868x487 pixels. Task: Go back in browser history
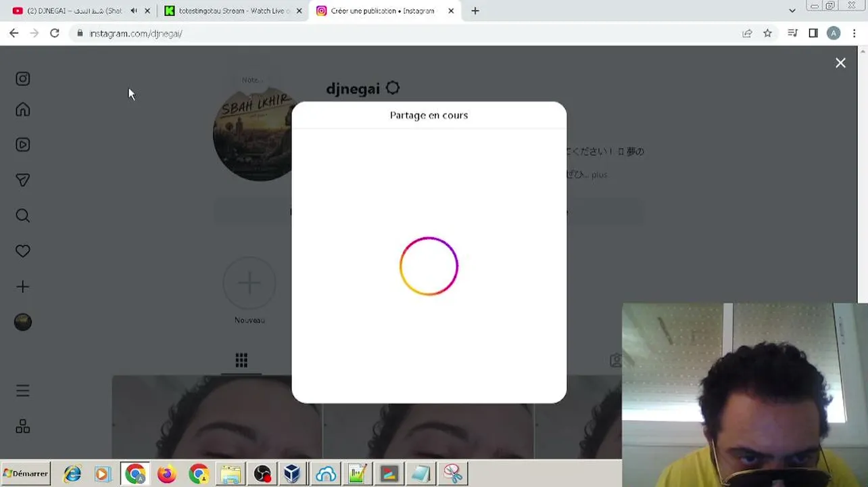[14, 33]
